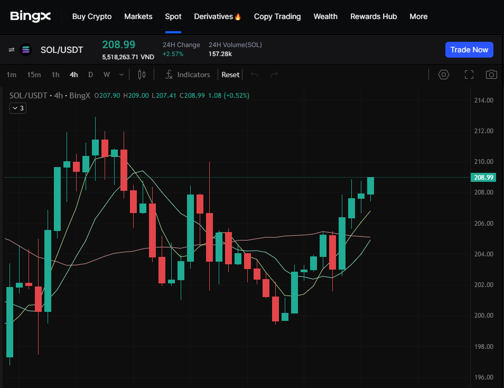This screenshot has height=388, width=504.
Task: Click the Trade Now button
Action: tap(469, 50)
